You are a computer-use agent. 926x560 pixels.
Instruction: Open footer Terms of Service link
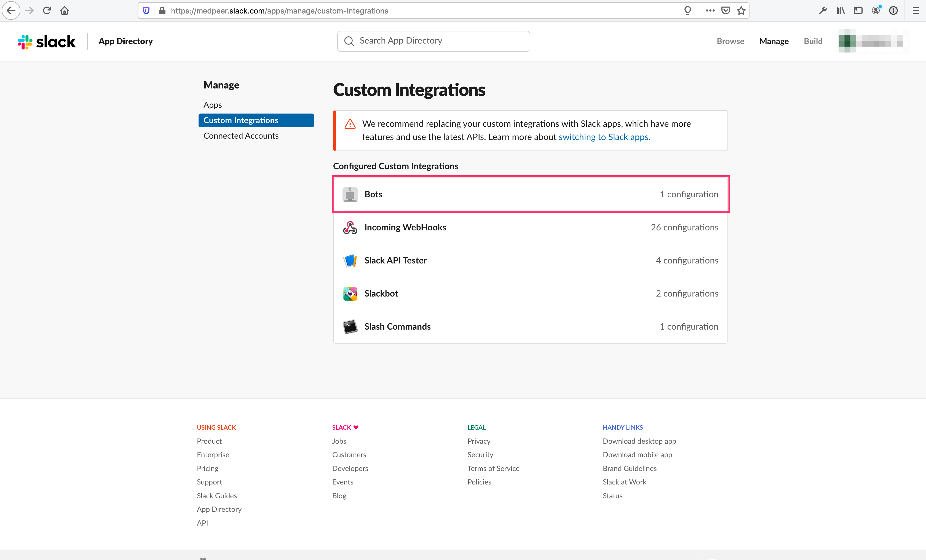tap(493, 468)
